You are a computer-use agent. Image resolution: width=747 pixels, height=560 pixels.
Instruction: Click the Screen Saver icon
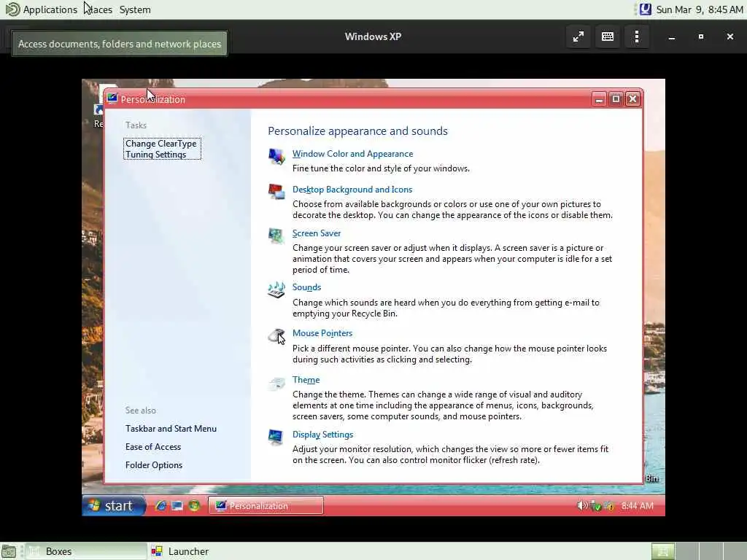point(276,236)
